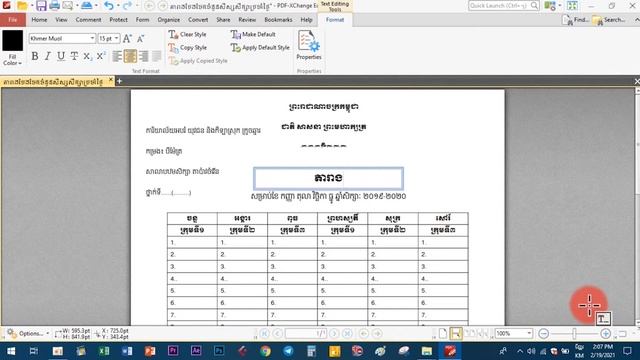Click the zoom slider handle
640x360 pixels.
[x=574, y=333]
